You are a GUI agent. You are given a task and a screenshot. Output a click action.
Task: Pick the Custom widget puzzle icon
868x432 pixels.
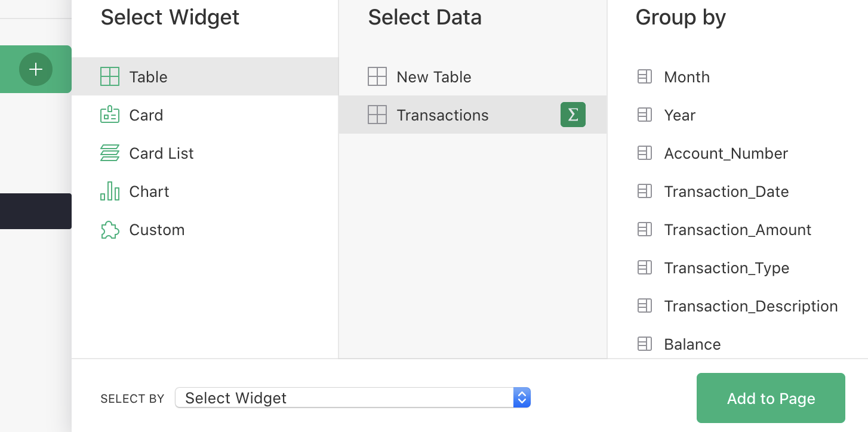click(x=111, y=229)
